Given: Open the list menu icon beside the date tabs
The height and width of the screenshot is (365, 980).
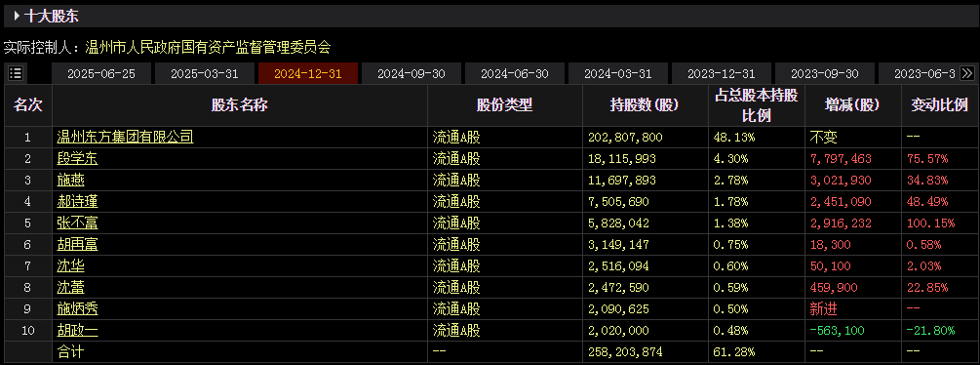Looking at the screenshot, I should (16, 73).
